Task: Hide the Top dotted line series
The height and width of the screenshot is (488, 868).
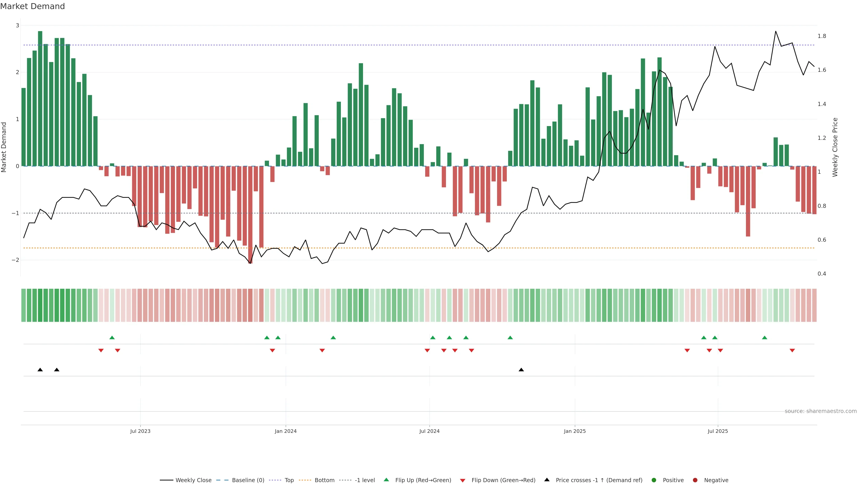Action: pos(289,480)
